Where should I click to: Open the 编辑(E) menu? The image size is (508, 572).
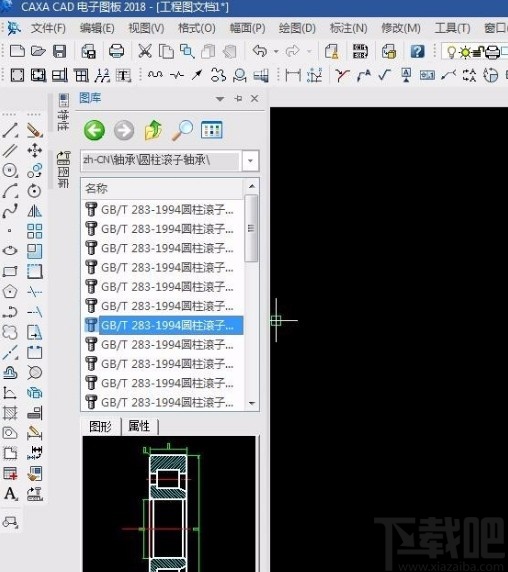[x=97, y=28]
